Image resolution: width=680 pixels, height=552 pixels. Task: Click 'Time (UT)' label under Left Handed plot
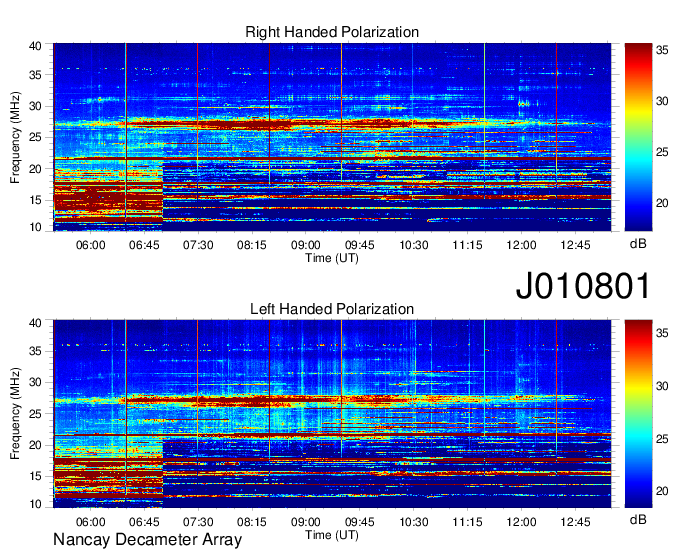tap(332, 535)
